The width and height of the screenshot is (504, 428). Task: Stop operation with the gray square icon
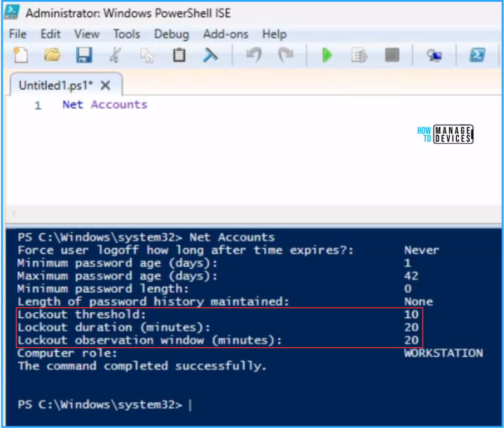point(392,55)
